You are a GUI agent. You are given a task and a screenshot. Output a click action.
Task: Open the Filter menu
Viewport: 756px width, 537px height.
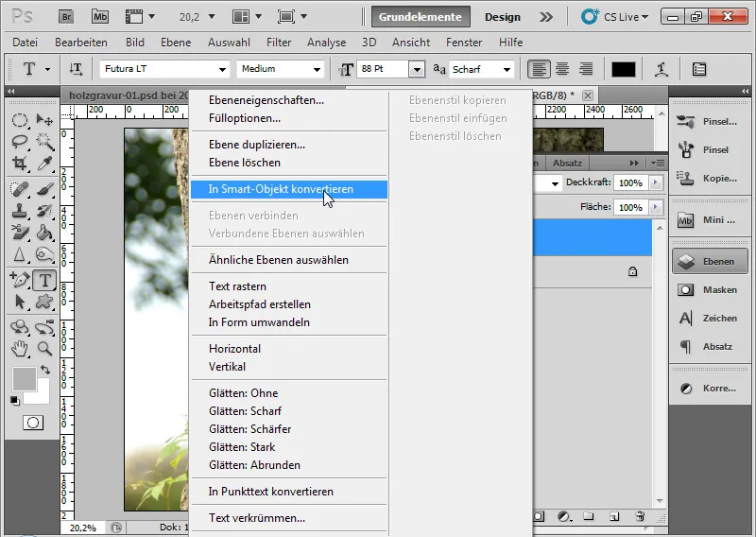(279, 43)
